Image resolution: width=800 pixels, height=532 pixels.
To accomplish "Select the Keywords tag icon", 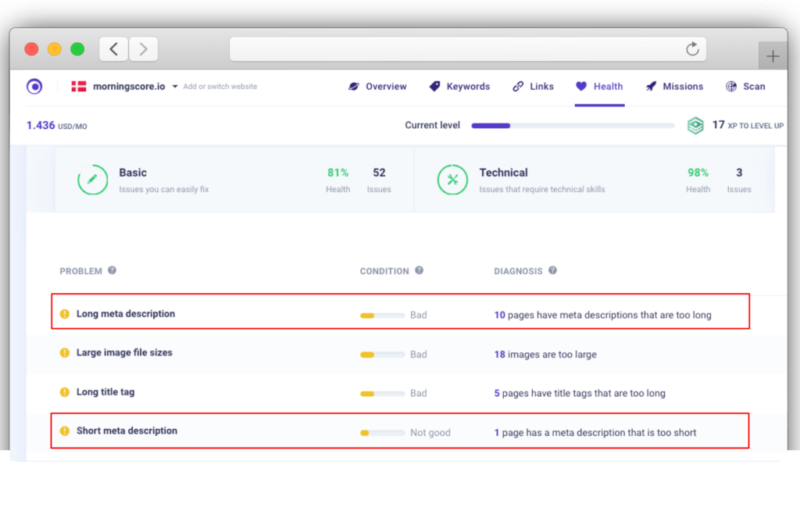I will point(435,86).
